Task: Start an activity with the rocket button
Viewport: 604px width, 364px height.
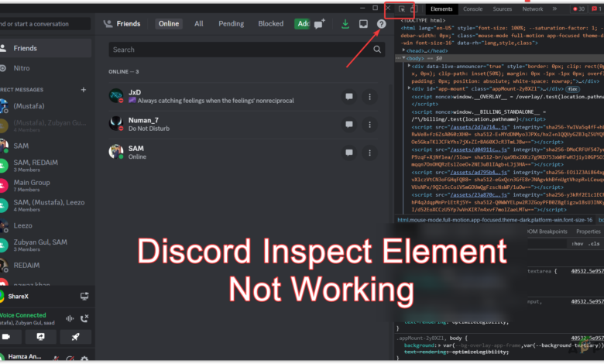Action: coord(76,337)
